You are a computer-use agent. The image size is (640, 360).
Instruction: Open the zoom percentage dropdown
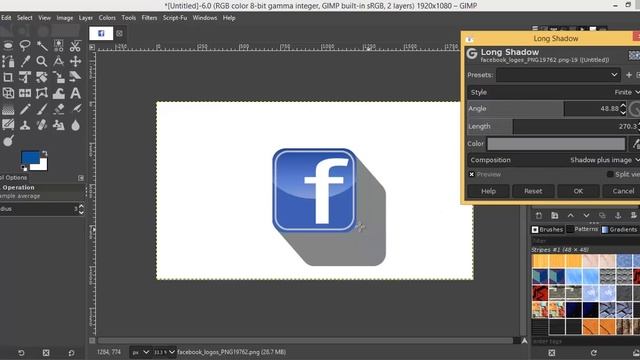point(165,352)
